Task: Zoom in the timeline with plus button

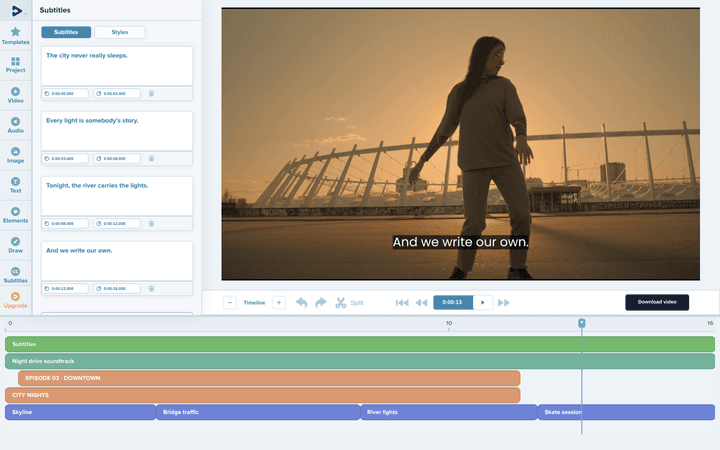Action: [279, 303]
